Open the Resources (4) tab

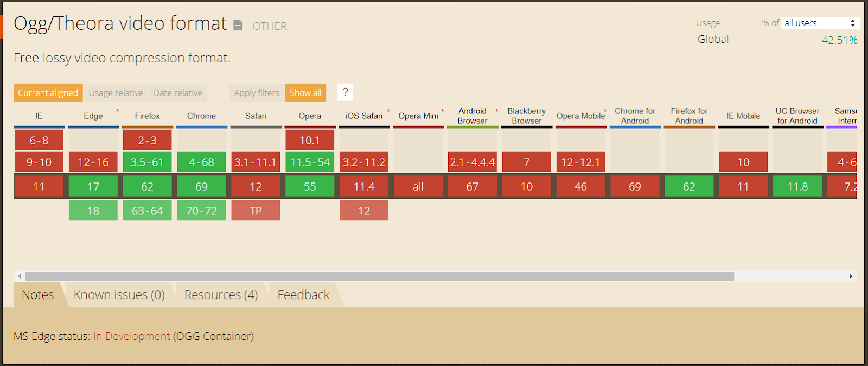coord(221,295)
